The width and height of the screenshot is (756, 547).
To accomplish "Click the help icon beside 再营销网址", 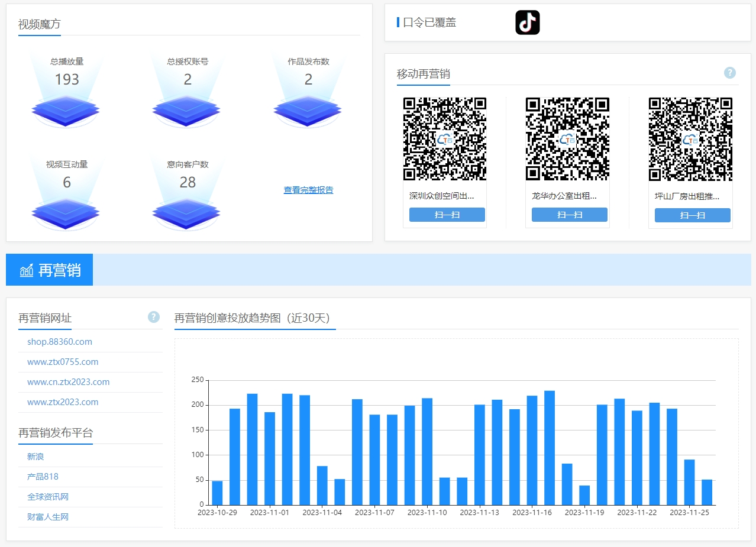I will click(154, 317).
